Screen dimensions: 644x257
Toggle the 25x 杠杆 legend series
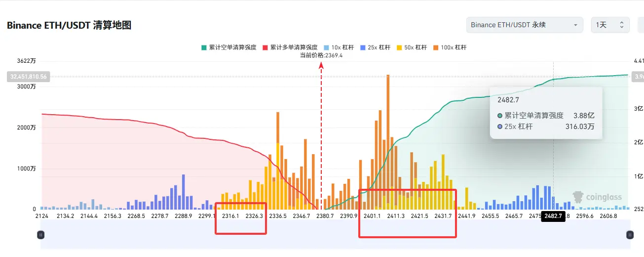pos(375,47)
